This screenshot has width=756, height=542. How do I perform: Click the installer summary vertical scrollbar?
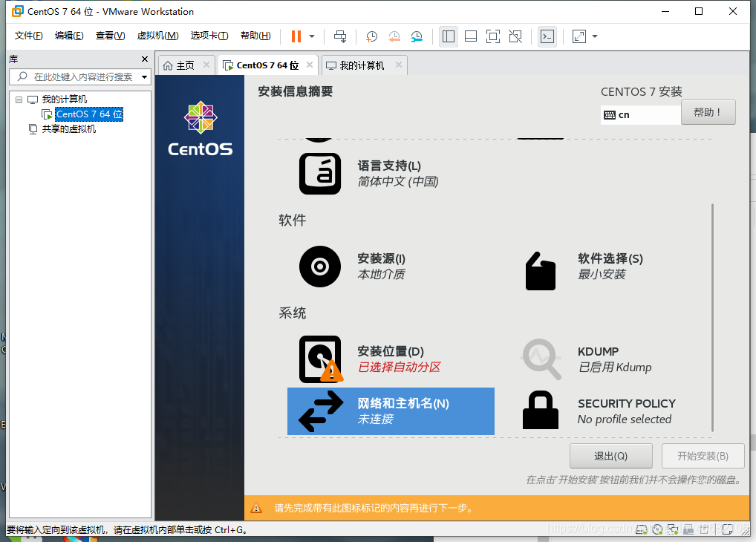[712, 317]
